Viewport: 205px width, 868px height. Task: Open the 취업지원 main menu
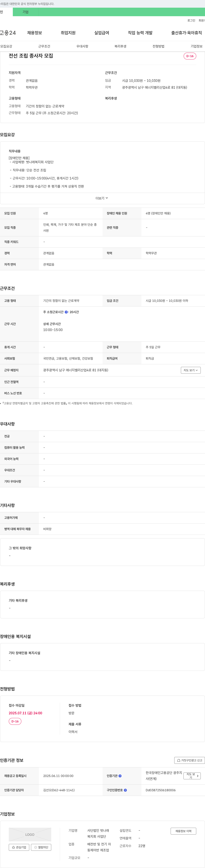tap(68, 33)
